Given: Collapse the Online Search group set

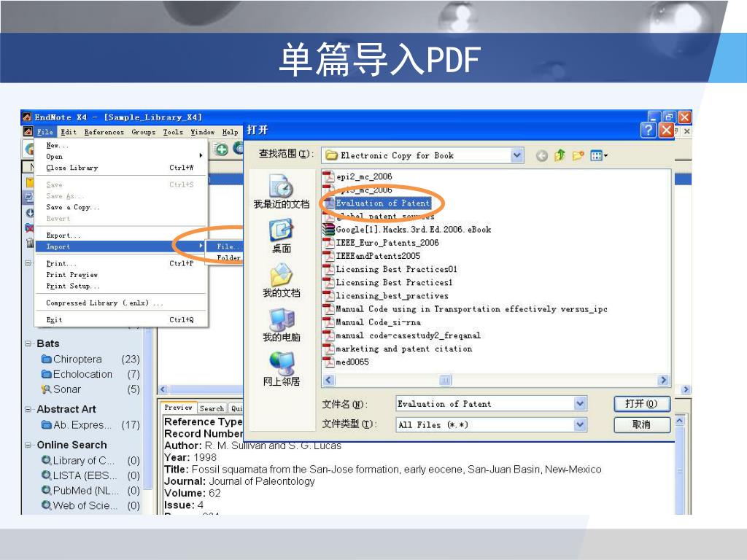Looking at the screenshot, I should click(28, 446).
